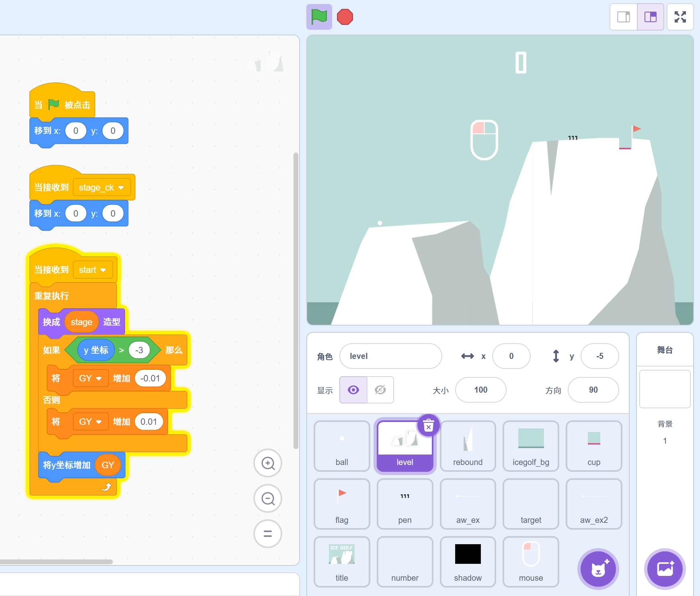The width and height of the screenshot is (700, 596).
Task: Reset workspace zoom with equals button
Action: pos(268,534)
